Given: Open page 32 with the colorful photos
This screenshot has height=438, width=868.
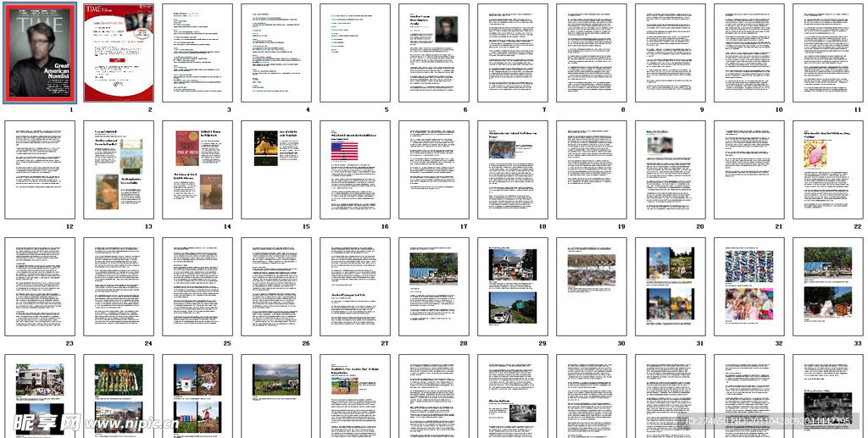Looking at the screenshot, I should (x=749, y=286).
